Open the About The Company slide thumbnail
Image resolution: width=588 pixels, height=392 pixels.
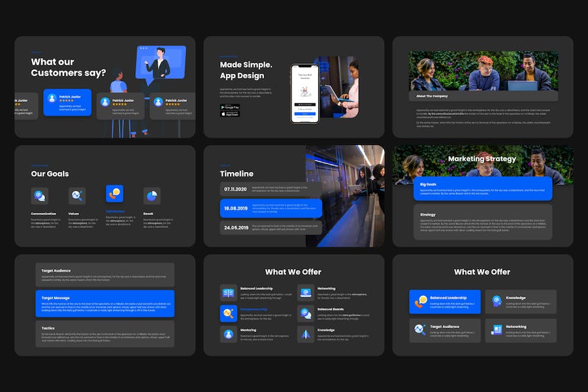point(483,86)
